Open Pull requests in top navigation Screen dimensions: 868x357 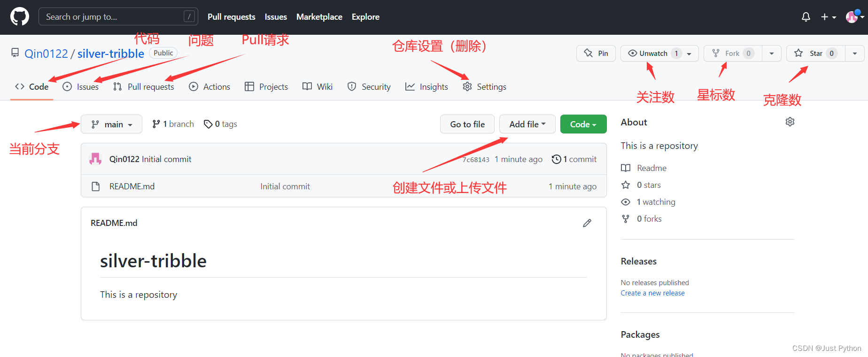click(232, 17)
